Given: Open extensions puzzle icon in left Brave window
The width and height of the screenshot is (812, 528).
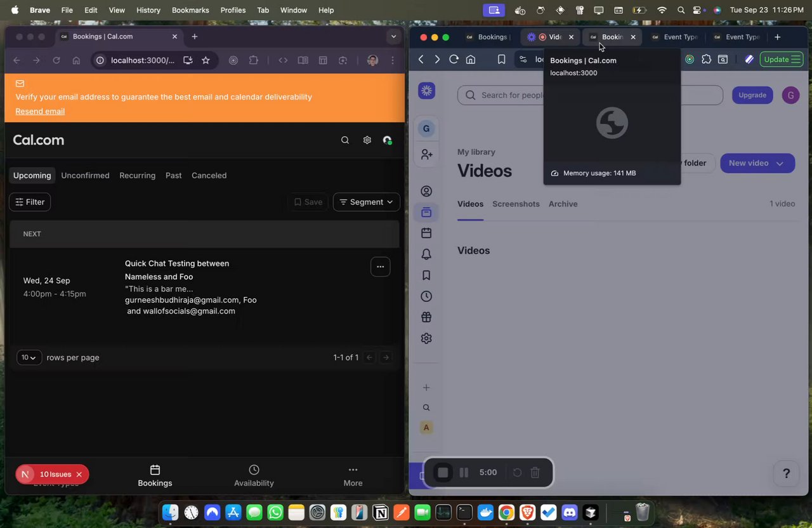Looking at the screenshot, I should point(254,60).
